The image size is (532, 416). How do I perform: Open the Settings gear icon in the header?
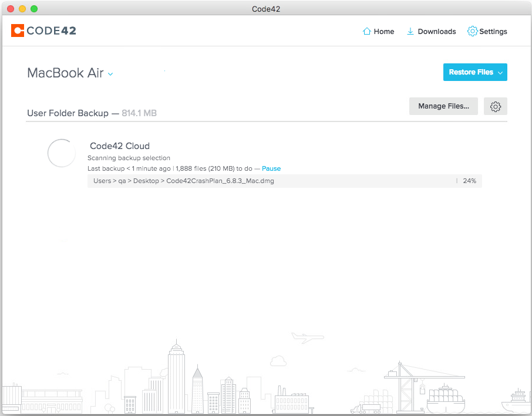click(472, 31)
